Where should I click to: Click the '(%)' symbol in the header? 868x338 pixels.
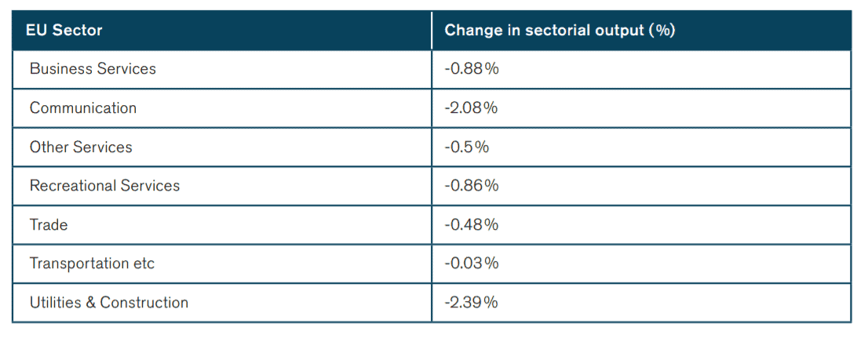(662, 31)
